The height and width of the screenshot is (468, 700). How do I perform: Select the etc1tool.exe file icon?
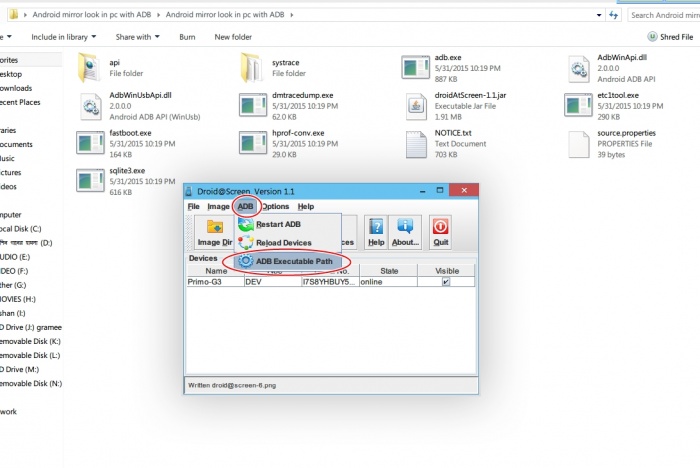(x=578, y=105)
